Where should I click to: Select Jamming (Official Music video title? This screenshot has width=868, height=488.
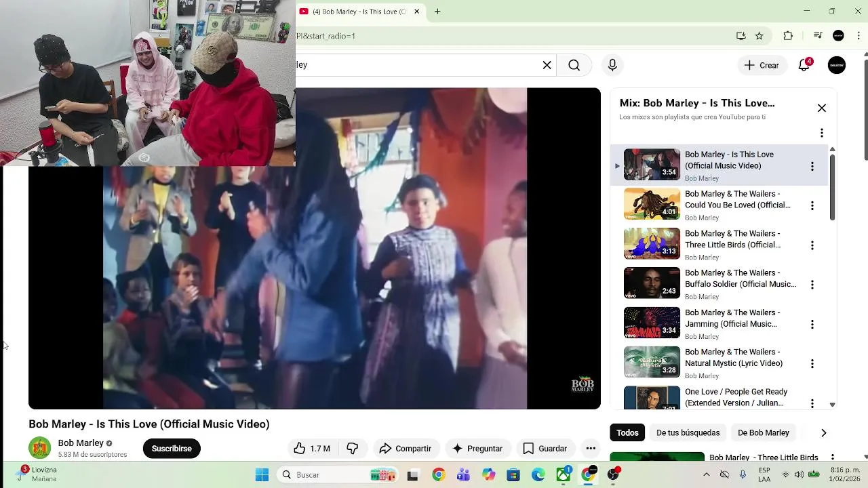pyautogui.click(x=732, y=318)
